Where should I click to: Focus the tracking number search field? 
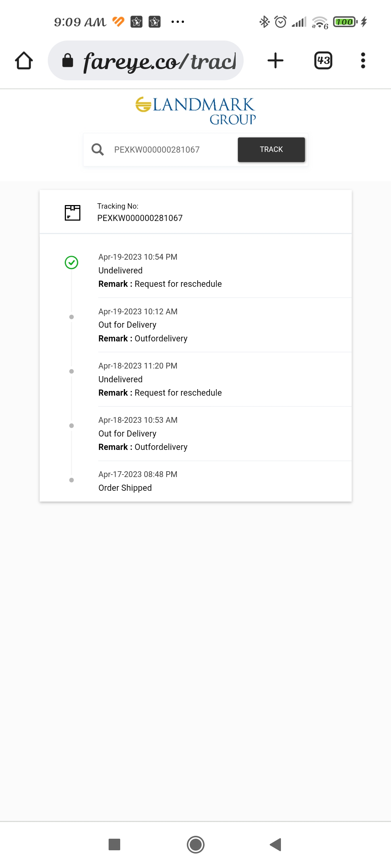pyautogui.click(x=170, y=150)
